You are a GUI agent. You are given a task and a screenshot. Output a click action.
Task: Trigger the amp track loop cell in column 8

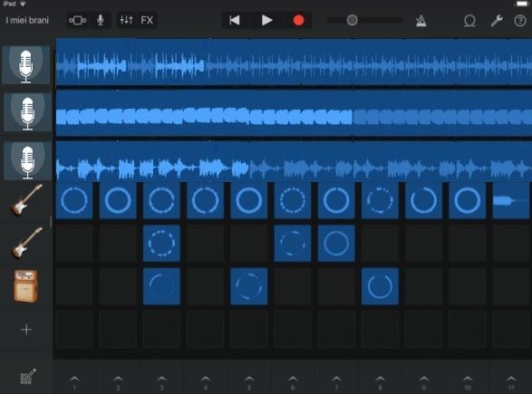(x=380, y=286)
